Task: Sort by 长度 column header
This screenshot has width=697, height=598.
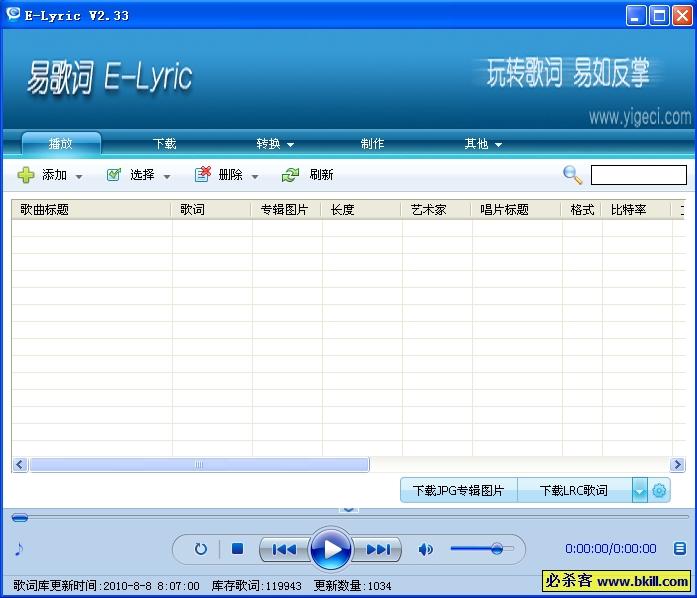Action: click(361, 209)
